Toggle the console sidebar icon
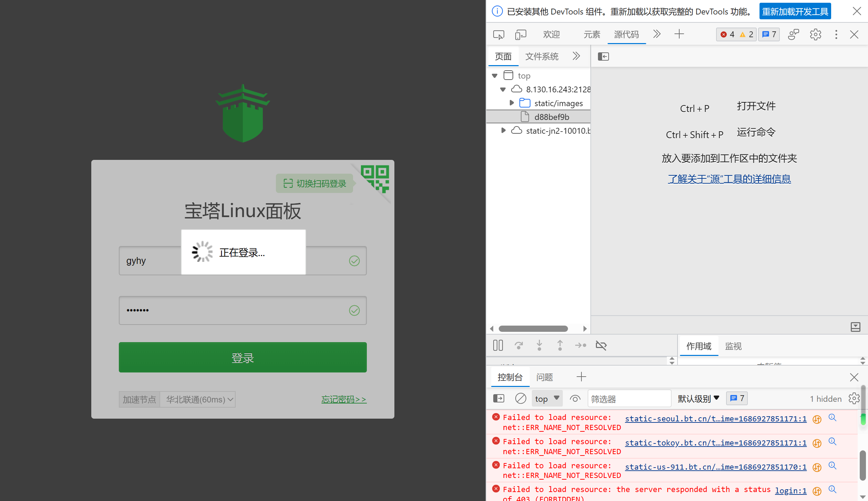 point(498,399)
